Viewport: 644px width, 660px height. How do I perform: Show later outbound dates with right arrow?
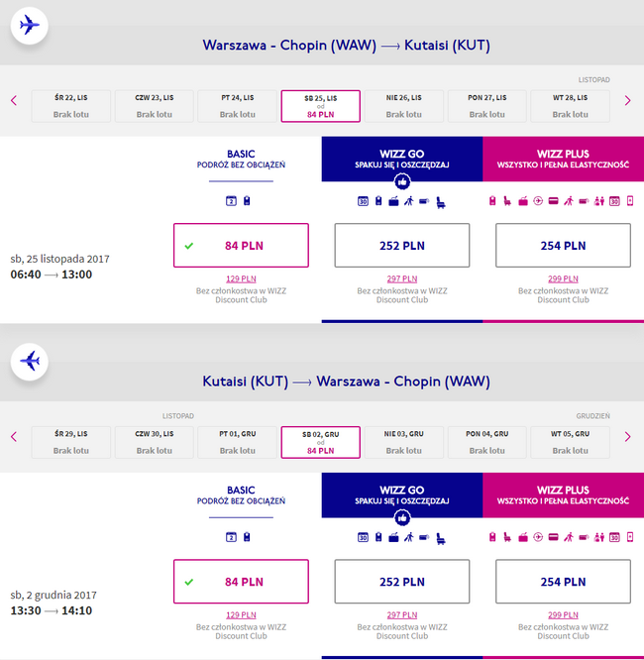627,100
